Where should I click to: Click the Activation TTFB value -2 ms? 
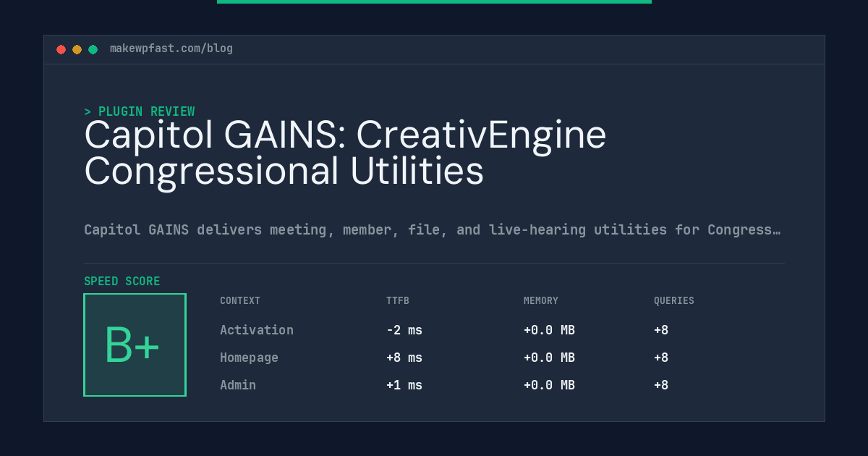click(x=404, y=330)
